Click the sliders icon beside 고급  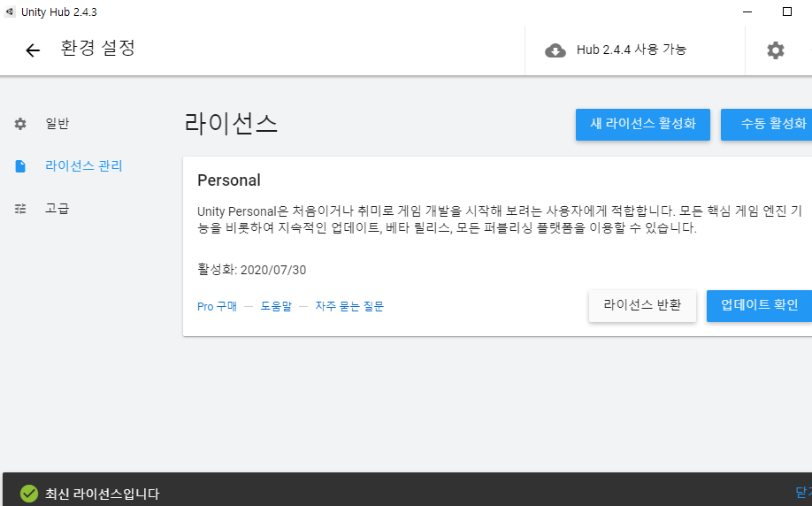pyautogui.click(x=20, y=209)
